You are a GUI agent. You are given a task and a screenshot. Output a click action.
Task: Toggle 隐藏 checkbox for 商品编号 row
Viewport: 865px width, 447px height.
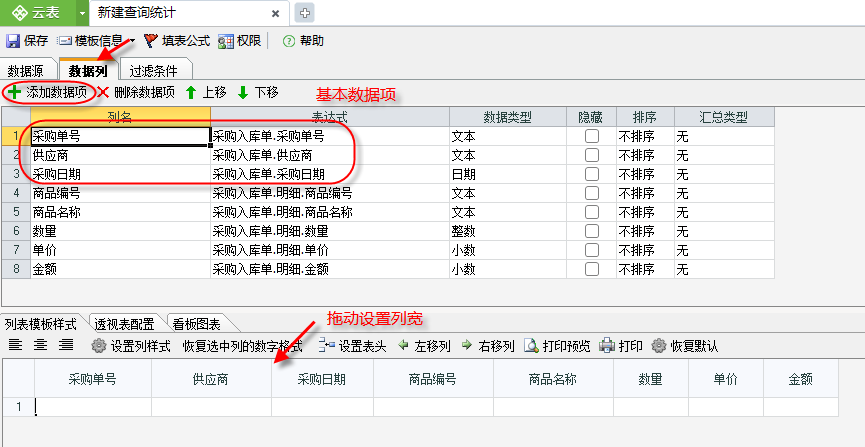pyautogui.click(x=591, y=193)
